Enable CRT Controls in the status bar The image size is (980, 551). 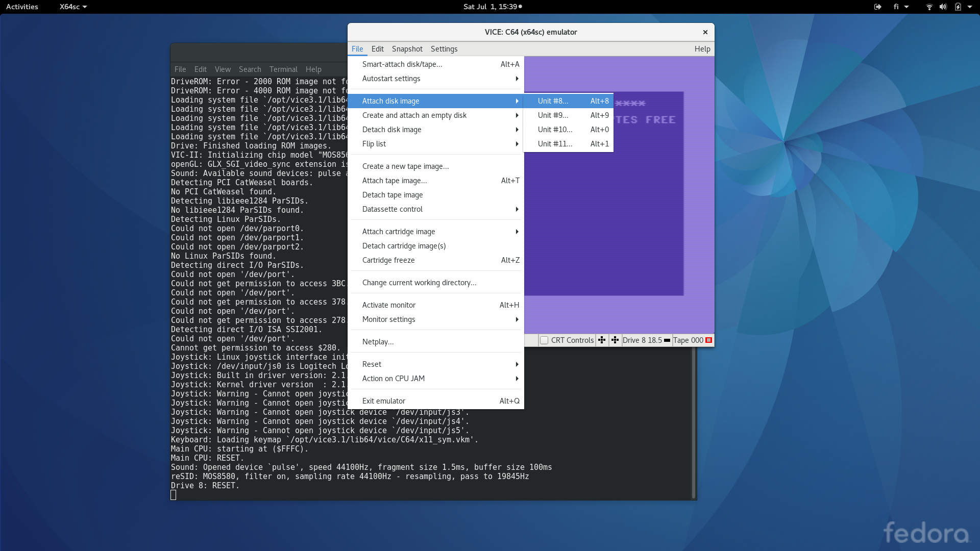coord(544,340)
